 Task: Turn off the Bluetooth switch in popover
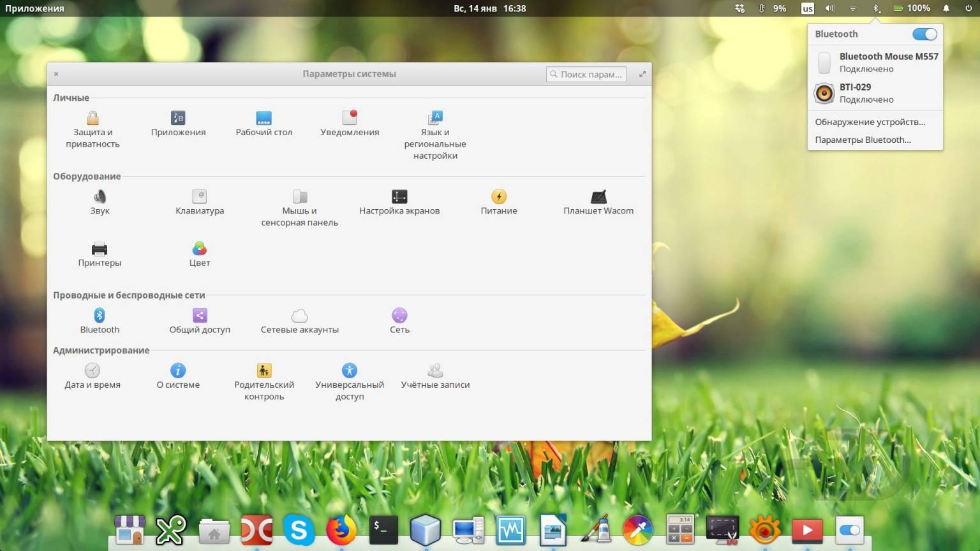pos(924,34)
